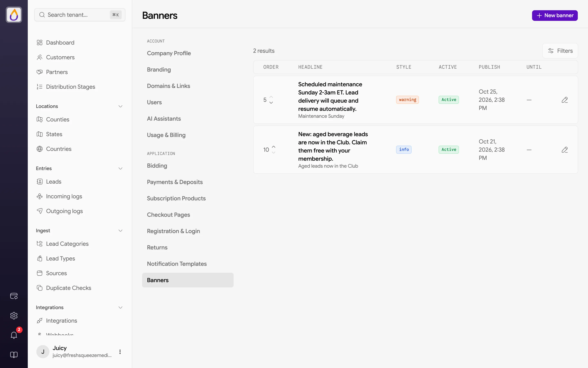The image size is (588, 368).
Task: Click the Counties map icon
Action: 40,120
